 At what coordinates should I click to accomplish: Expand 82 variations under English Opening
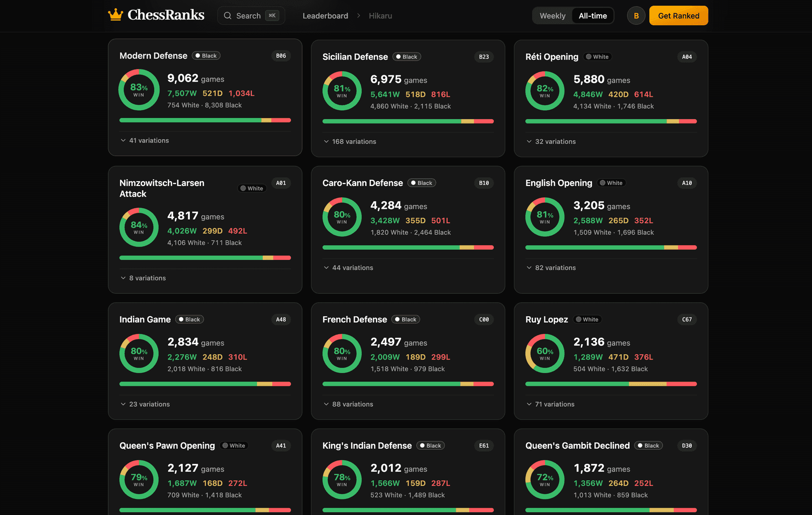point(551,268)
